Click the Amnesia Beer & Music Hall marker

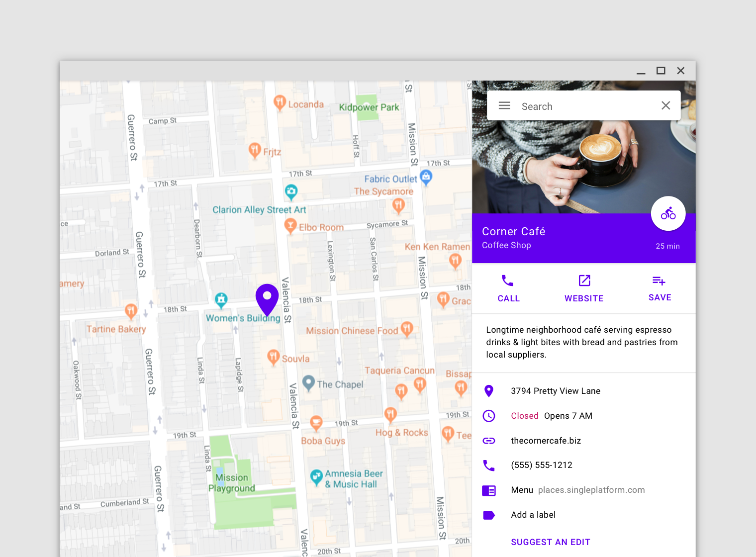[x=316, y=477]
